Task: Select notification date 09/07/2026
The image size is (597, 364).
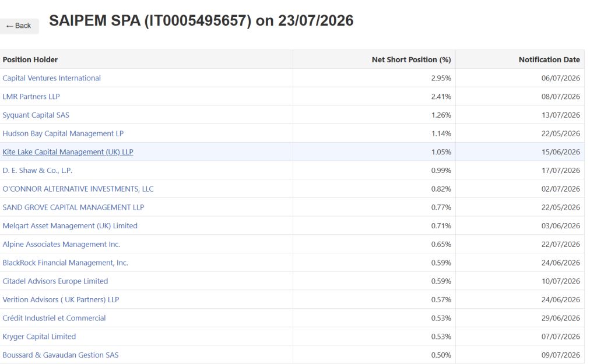Action: tap(560, 355)
